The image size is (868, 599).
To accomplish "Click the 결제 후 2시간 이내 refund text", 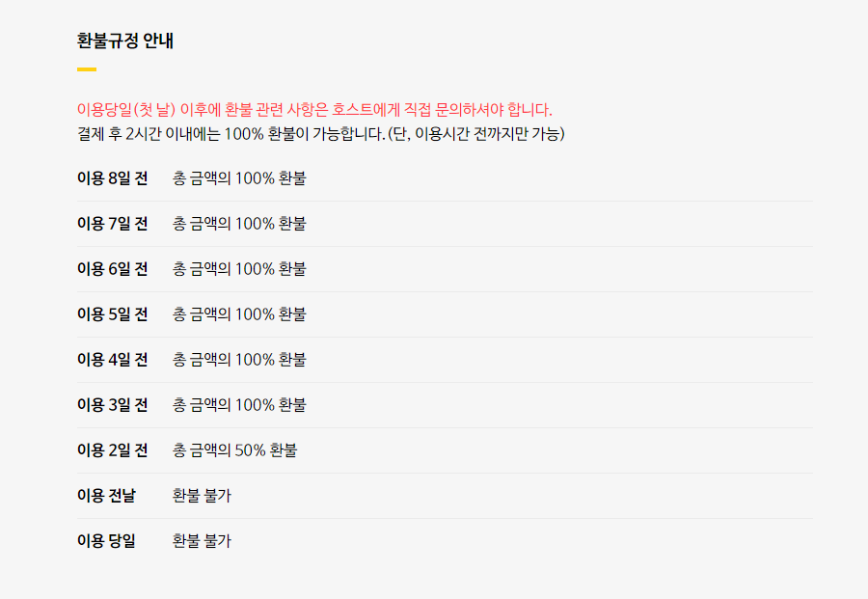I will pyautogui.click(x=320, y=133).
